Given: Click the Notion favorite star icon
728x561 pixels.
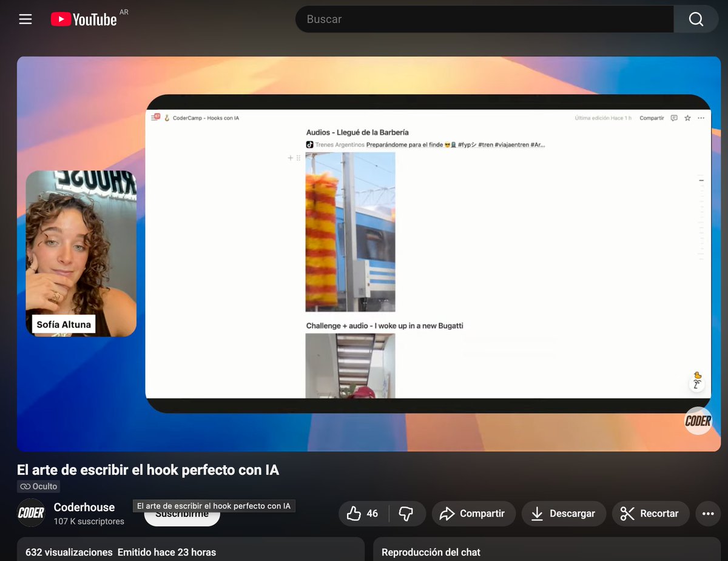Looking at the screenshot, I should pyautogui.click(x=687, y=118).
